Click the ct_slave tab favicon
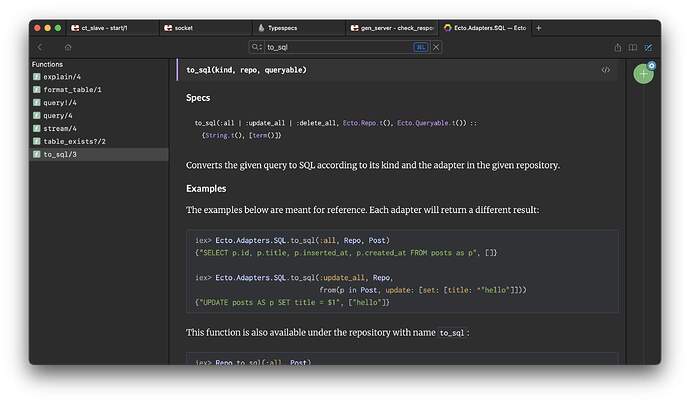The width and height of the screenshot is (690, 403). point(75,28)
